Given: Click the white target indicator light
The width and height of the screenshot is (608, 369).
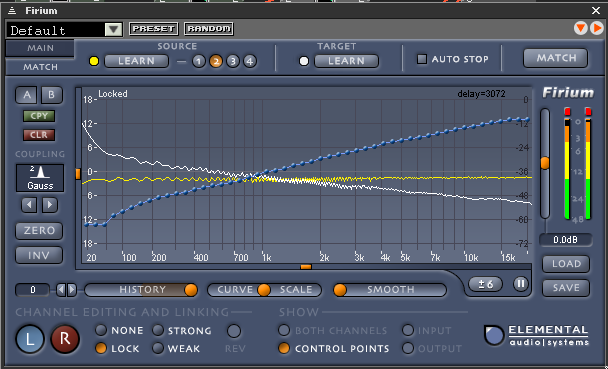Looking at the screenshot, I should (304, 61).
